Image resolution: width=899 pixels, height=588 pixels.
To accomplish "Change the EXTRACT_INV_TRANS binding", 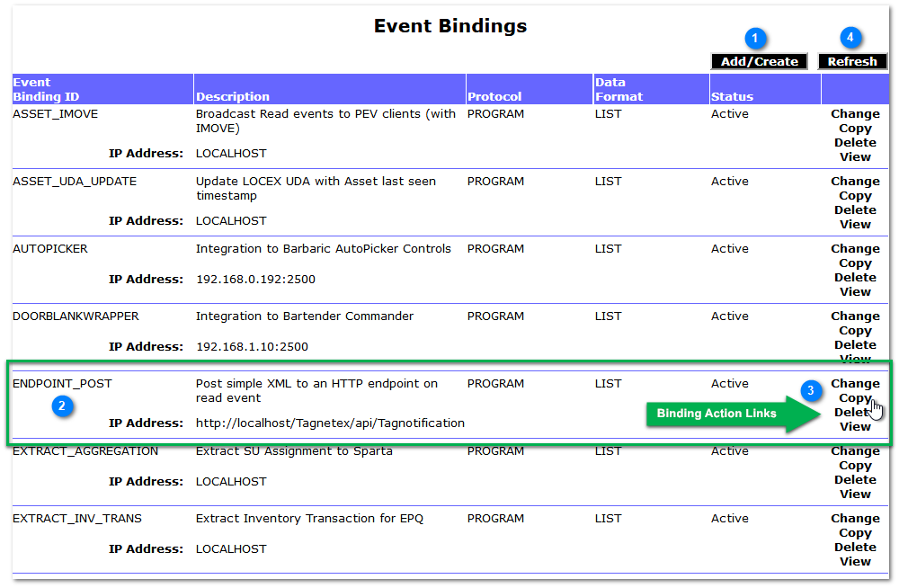I will pyautogui.click(x=855, y=518).
